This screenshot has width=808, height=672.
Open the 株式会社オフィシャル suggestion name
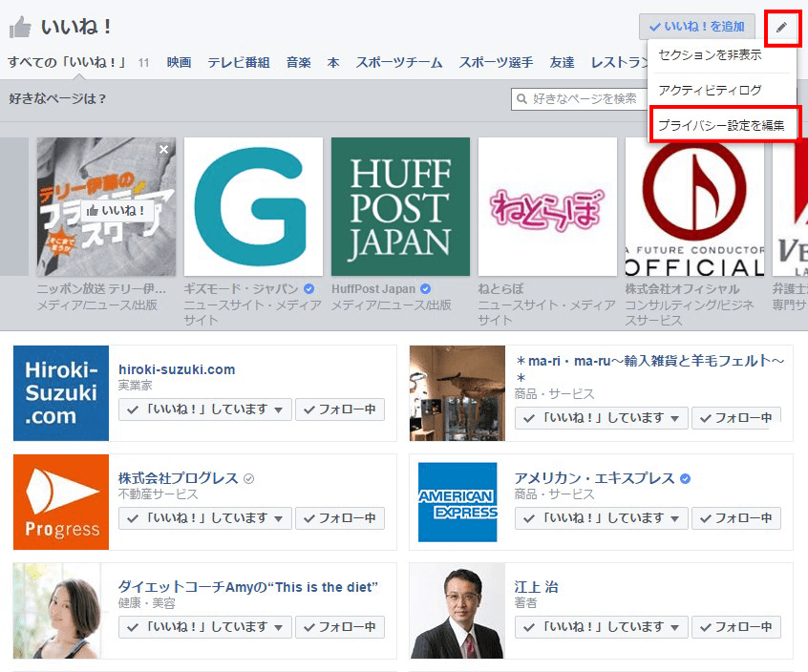682,289
